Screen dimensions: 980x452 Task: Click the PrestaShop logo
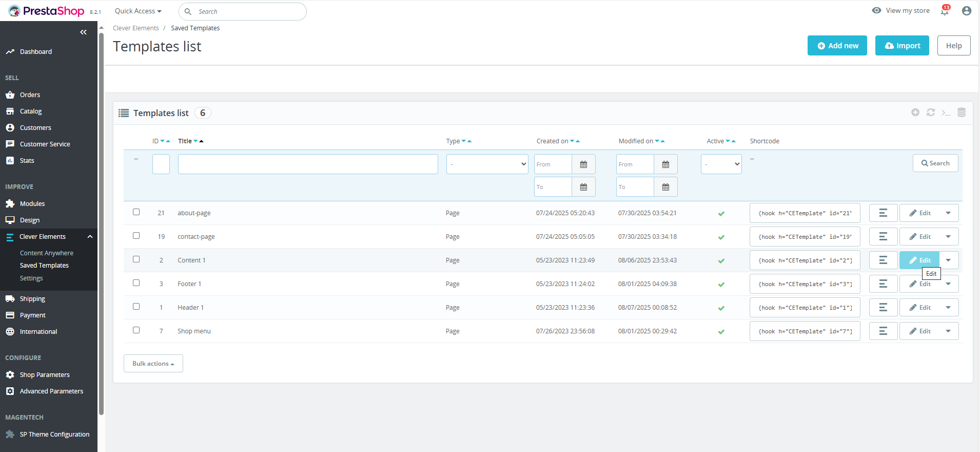point(46,11)
